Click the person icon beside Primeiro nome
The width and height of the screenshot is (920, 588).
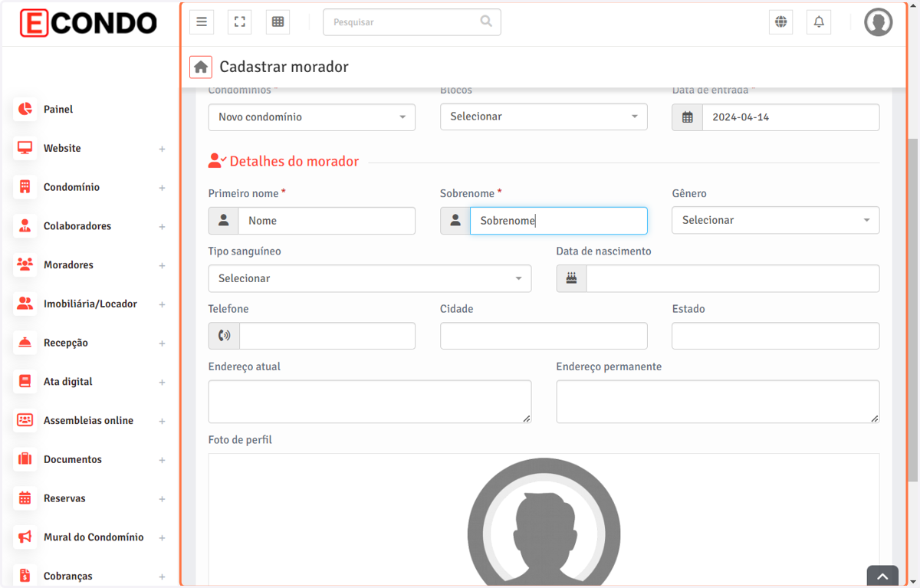224,221
